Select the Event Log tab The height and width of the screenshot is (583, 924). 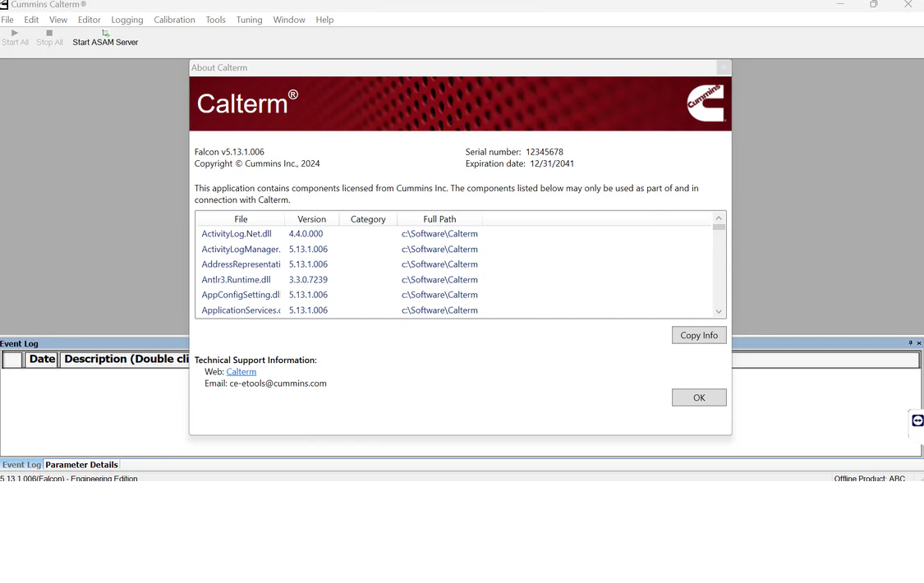(21, 465)
